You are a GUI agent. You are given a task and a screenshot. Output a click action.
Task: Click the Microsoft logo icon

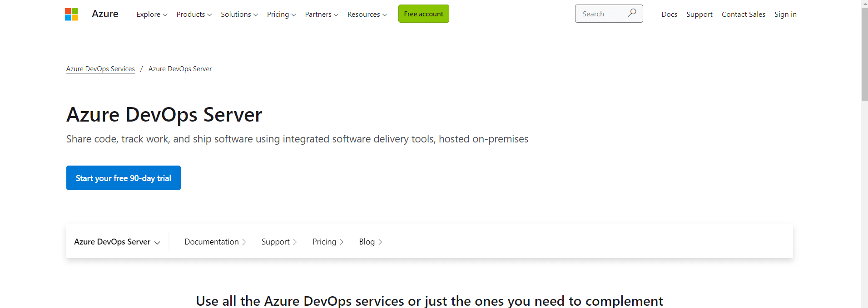pos(71,14)
